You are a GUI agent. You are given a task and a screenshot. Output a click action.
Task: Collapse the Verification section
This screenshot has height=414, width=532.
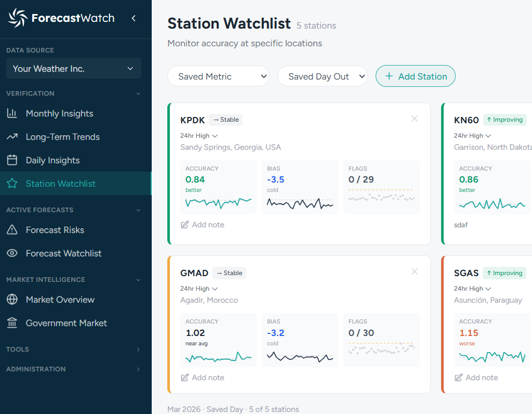point(138,94)
